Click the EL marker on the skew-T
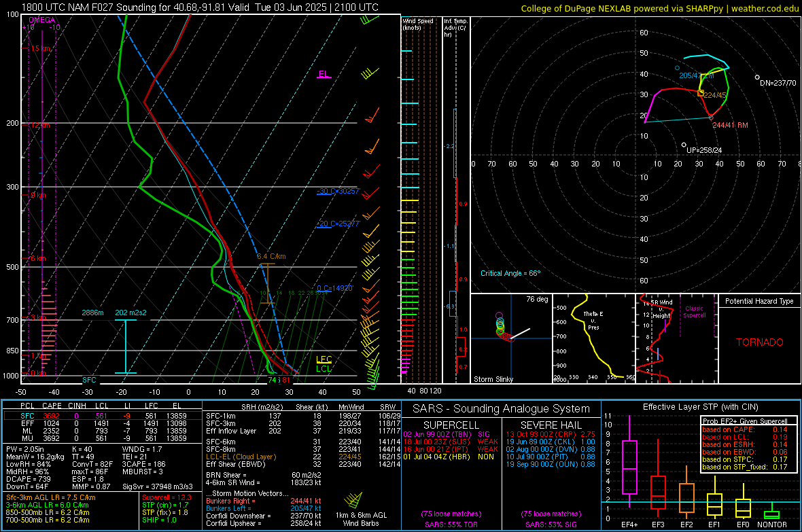This screenshot has width=802, height=532. 324,74
